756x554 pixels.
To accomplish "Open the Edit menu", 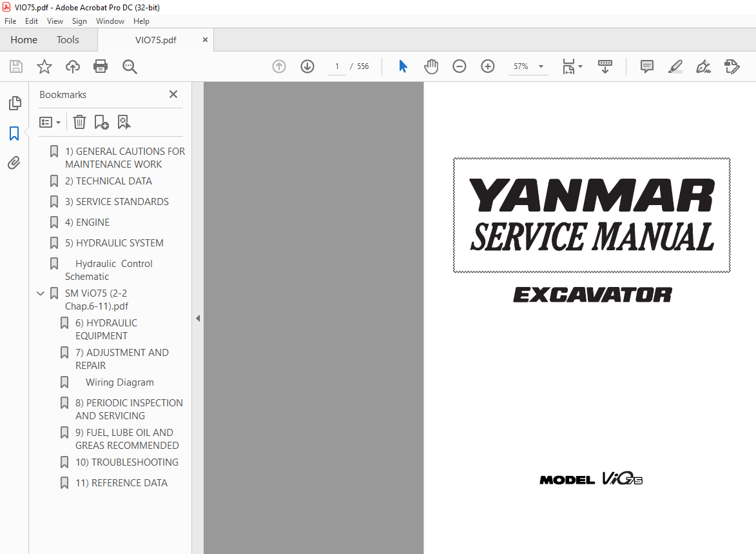I will point(32,21).
